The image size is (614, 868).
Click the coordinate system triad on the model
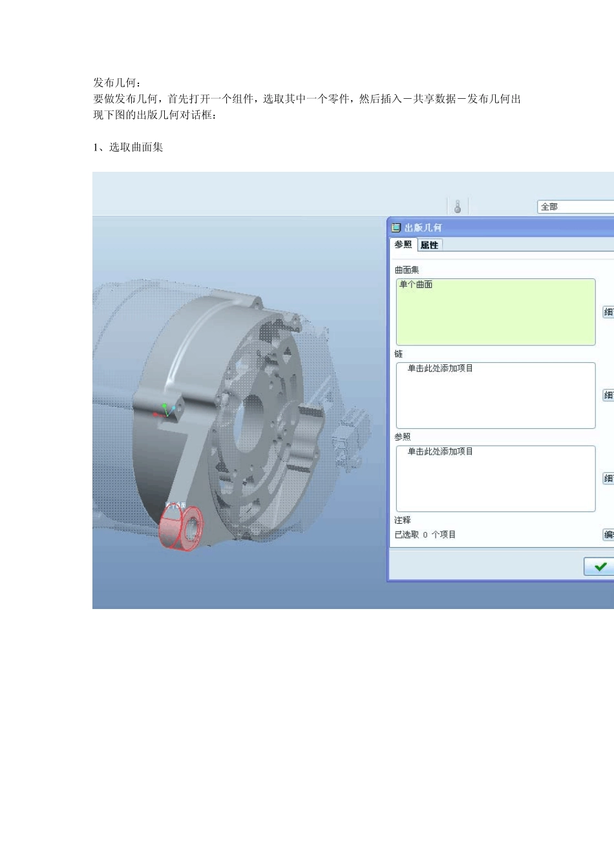coord(165,411)
